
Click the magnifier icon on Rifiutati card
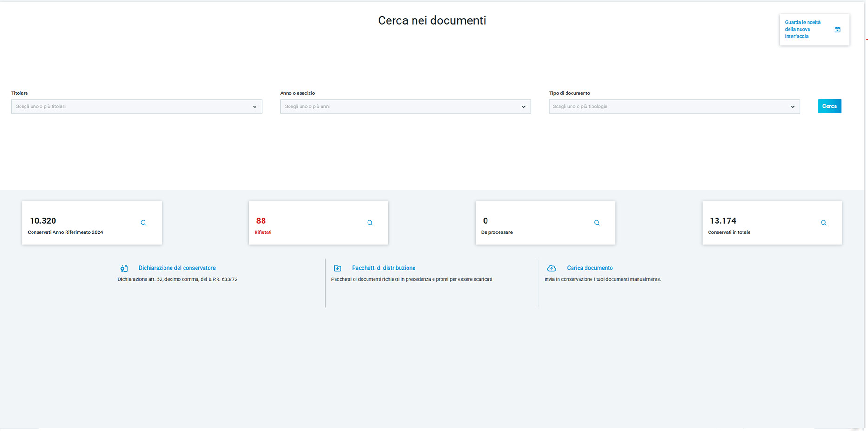pyautogui.click(x=370, y=223)
